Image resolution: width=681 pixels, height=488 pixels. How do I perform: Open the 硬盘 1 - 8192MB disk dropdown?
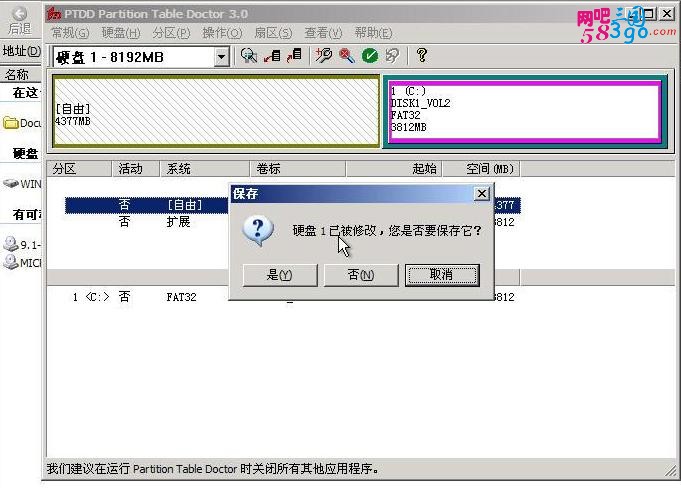point(221,57)
